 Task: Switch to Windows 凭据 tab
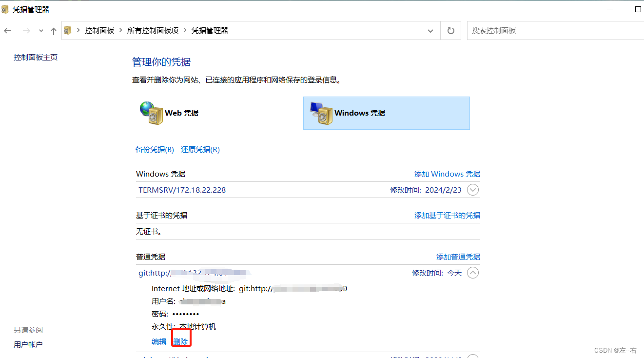tap(386, 113)
